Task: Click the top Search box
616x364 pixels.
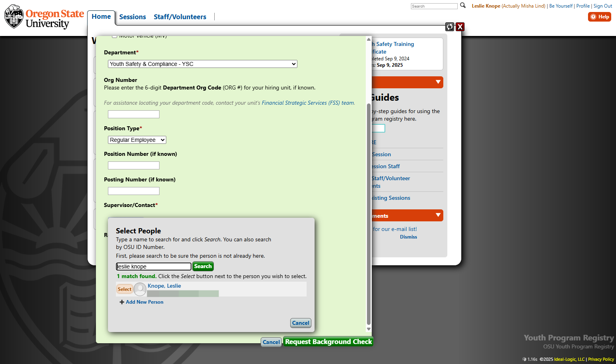Action: 434,6
